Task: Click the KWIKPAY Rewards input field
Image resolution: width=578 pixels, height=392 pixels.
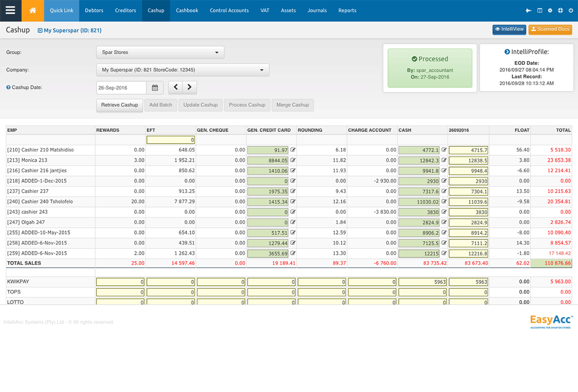Action: pyautogui.click(x=120, y=282)
